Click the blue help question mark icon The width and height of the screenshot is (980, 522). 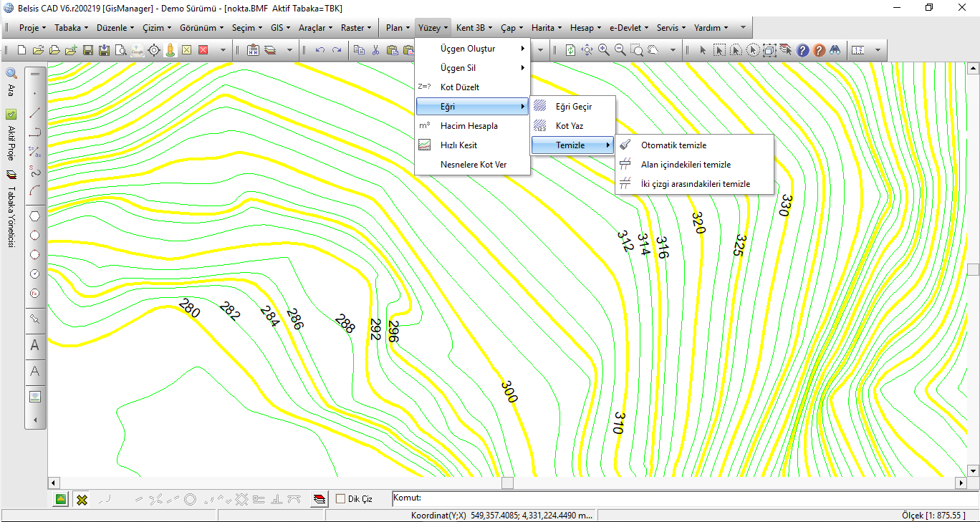tap(802, 50)
